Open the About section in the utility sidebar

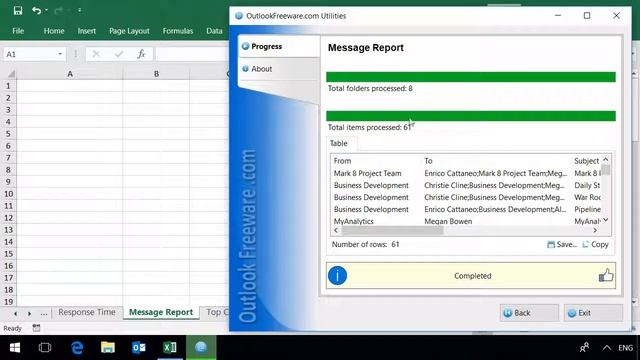coord(279,69)
